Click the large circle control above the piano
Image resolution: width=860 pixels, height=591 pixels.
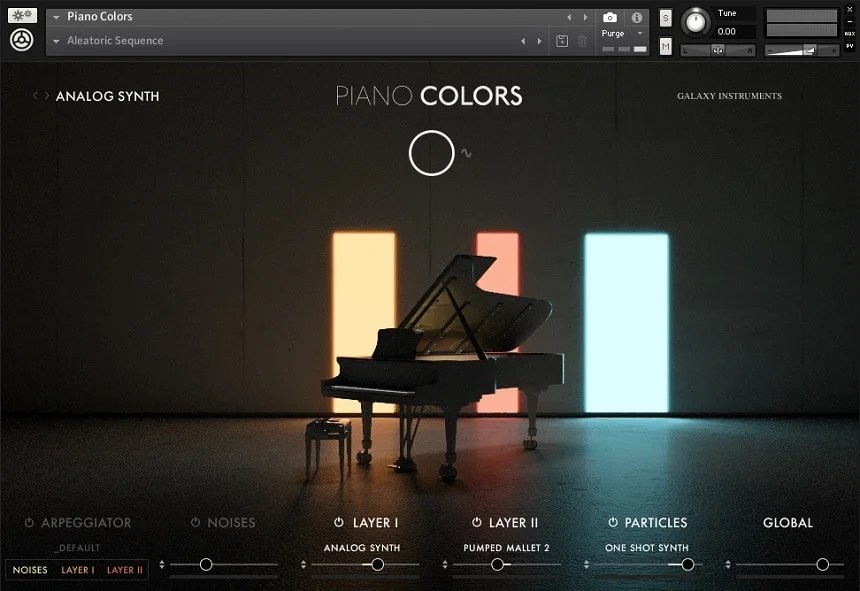pos(431,152)
